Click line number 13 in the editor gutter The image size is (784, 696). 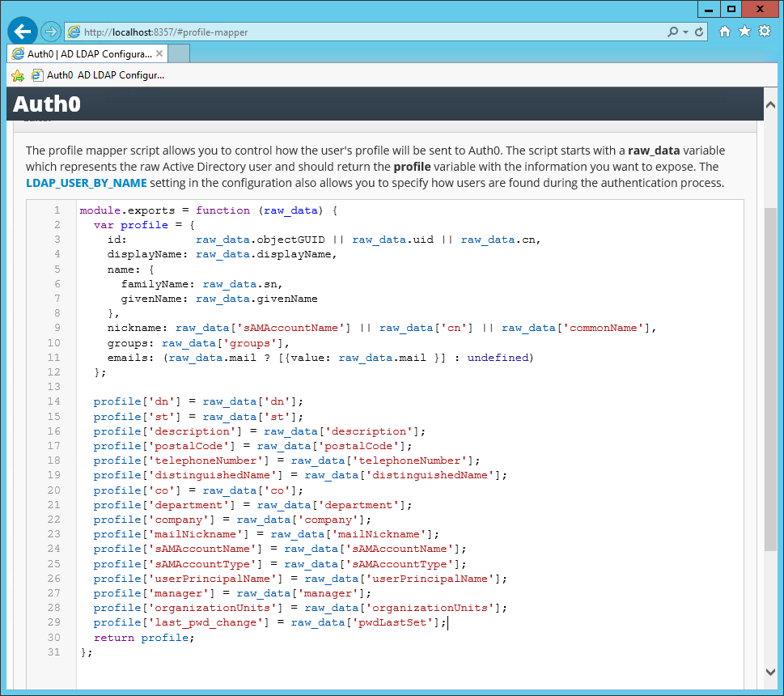[x=54, y=387]
